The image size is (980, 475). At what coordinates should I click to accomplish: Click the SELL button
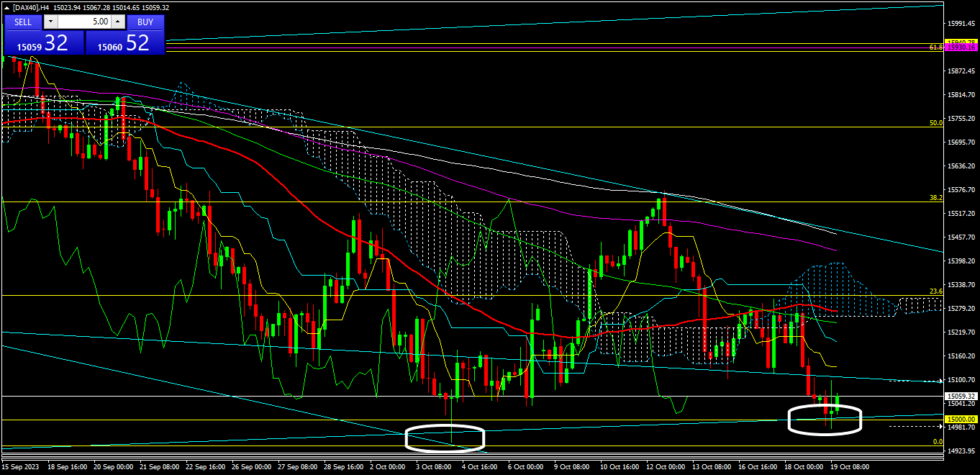(x=23, y=22)
